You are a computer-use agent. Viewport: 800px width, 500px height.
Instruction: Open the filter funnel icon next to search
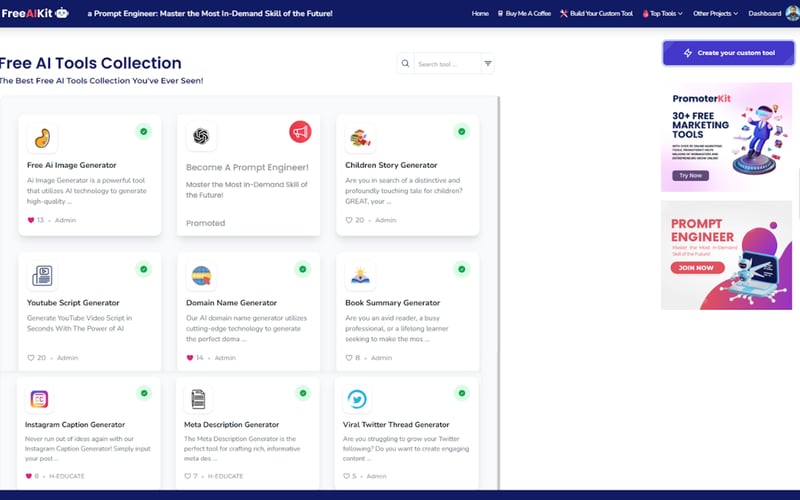[488, 64]
